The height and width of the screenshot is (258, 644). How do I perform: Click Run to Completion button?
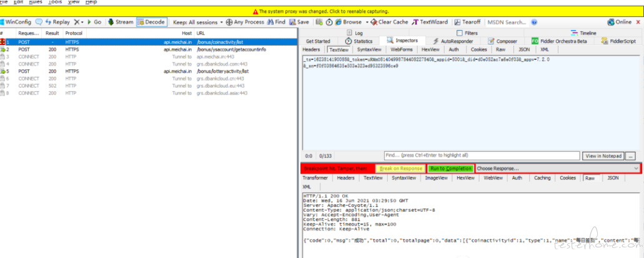click(x=450, y=169)
